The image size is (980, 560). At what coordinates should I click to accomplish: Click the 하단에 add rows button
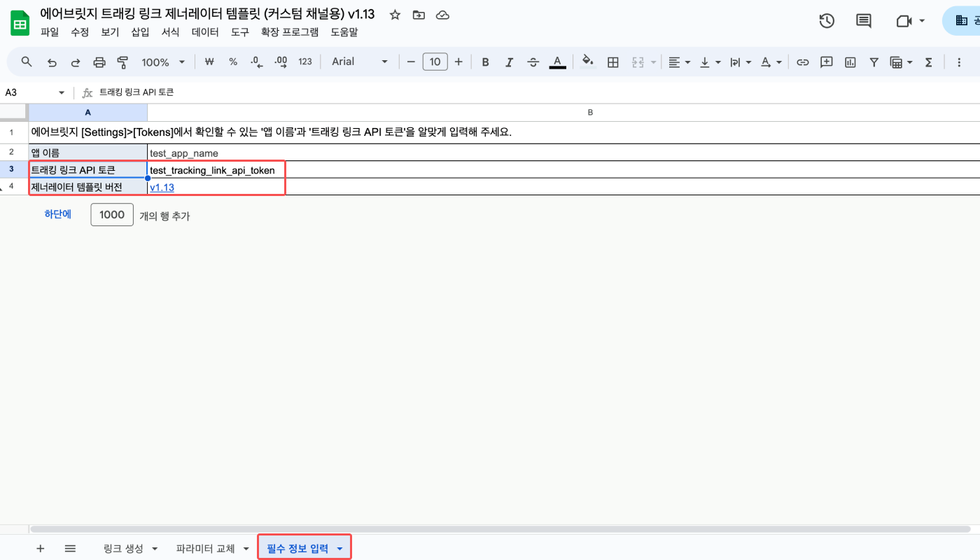[58, 214]
